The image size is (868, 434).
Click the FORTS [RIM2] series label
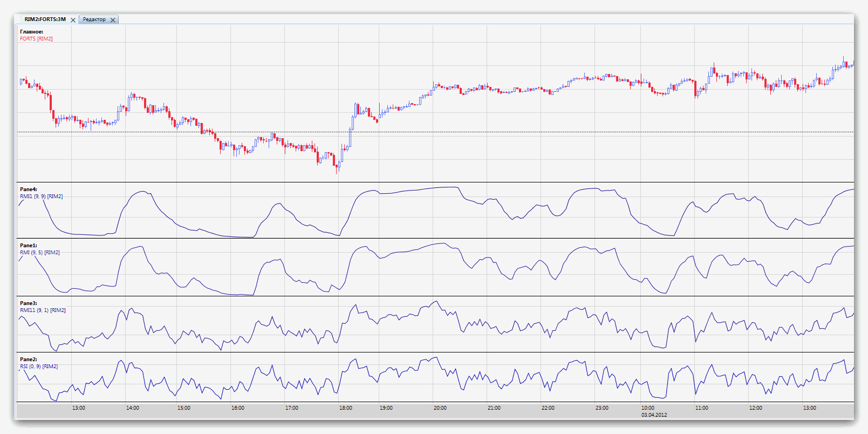point(36,39)
